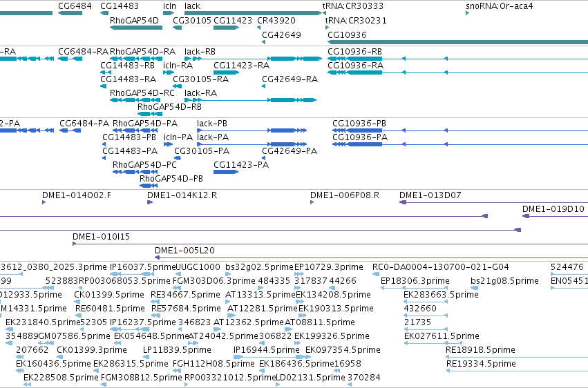Click the CG11423-PA protein label
Image resolution: width=588 pixels, height=388 pixels.
click(x=241, y=165)
